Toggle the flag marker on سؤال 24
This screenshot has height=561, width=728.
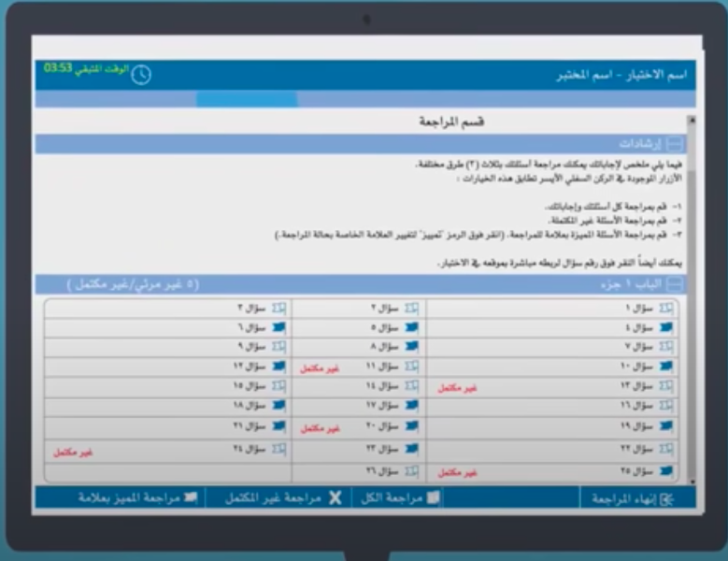278,449
